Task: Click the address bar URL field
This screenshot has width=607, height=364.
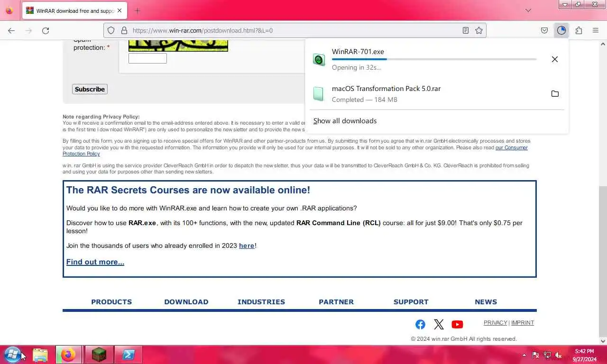Action: tap(294, 30)
